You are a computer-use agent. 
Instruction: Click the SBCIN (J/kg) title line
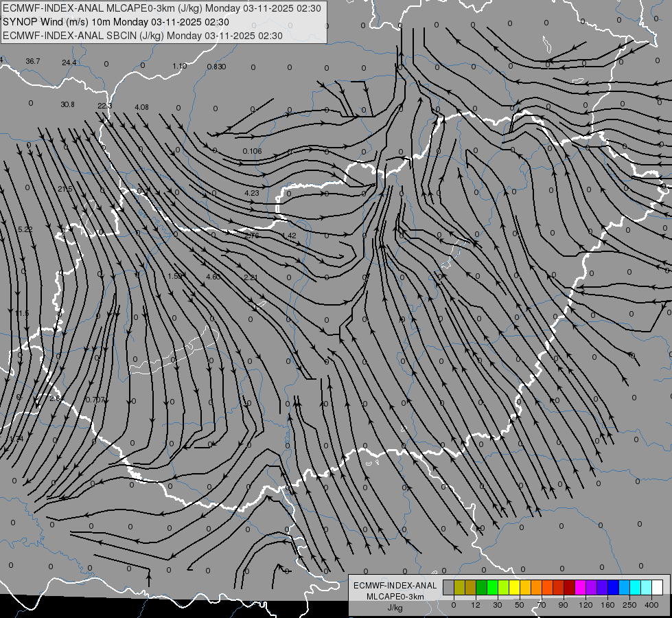pos(143,36)
